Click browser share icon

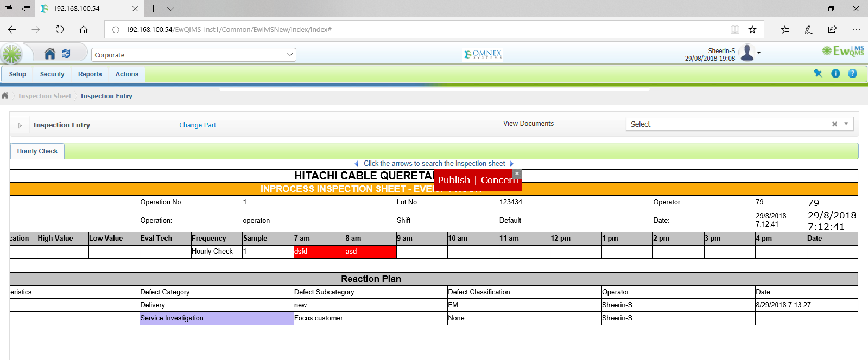pyautogui.click(x=833, y=29)
